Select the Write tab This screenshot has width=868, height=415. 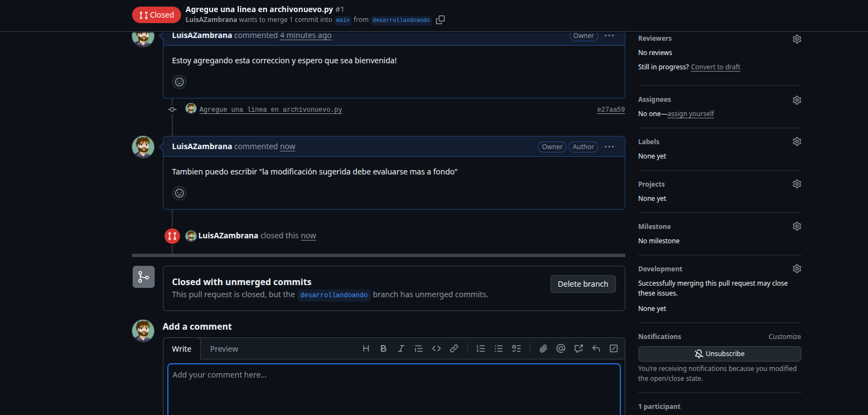[x=182, y=349]
